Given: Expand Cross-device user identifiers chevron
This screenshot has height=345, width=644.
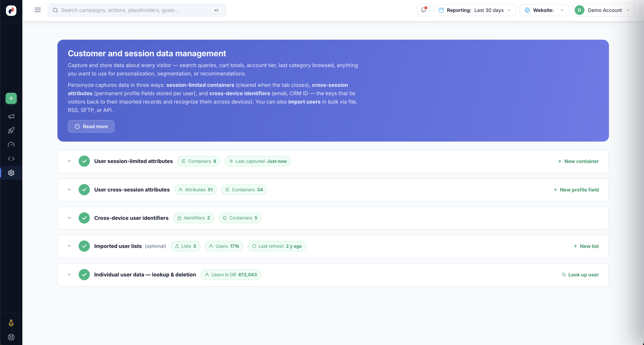Looking at the screenshot, I should tap(69, 218).
